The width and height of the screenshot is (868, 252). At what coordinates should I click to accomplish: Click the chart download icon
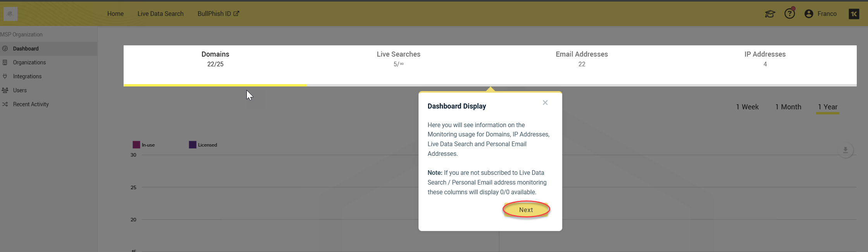coord(846,150)
